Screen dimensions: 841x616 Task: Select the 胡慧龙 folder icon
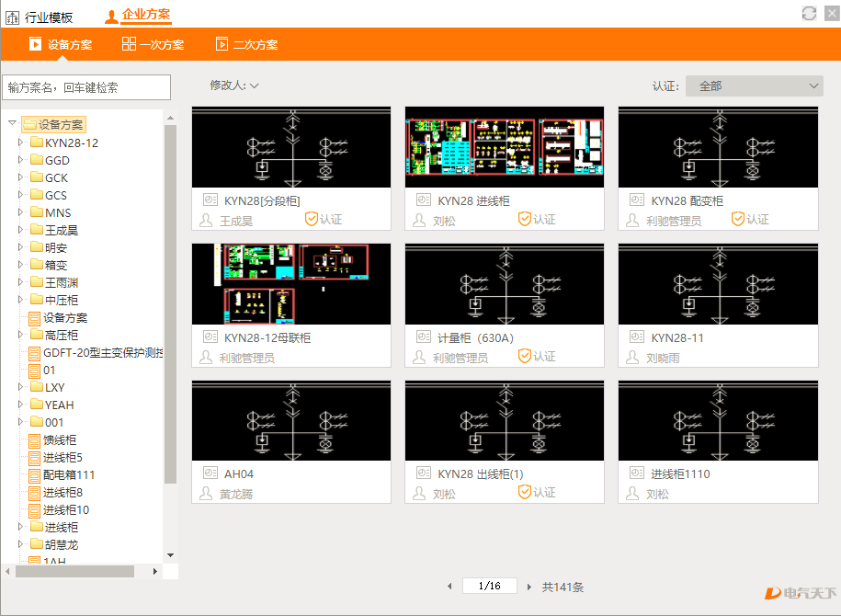tap(37, 544)
